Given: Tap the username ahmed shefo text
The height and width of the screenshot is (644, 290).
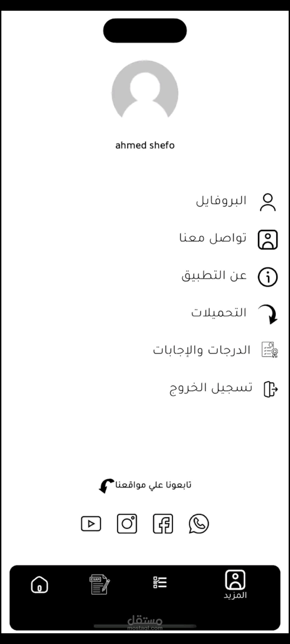Looking at the screenshot, I should (x=145, y=145).
